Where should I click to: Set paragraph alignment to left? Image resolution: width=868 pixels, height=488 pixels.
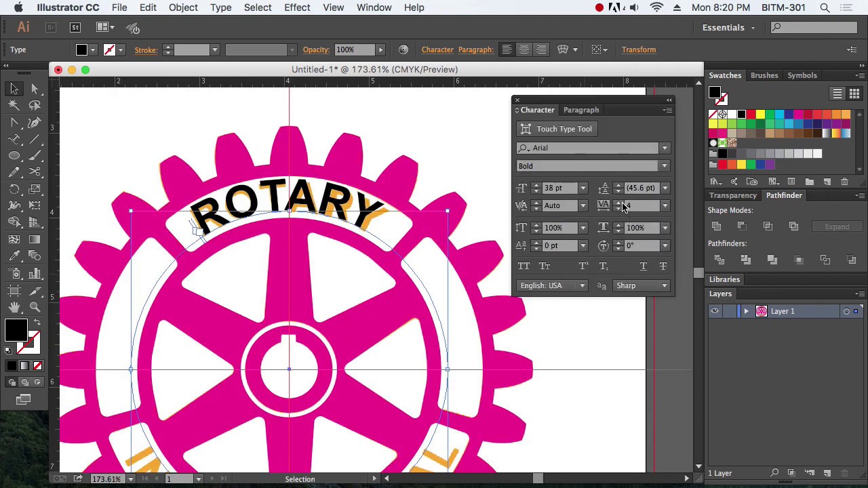coord(507,49)
